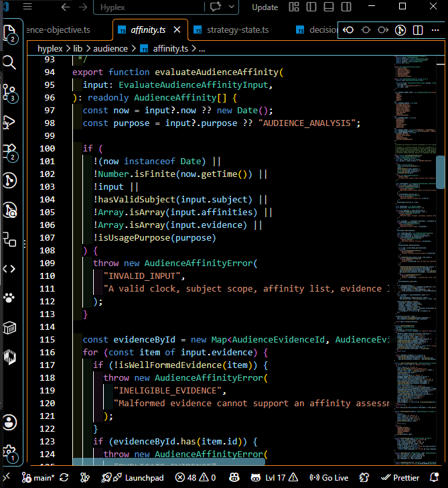Open the GitLens graph icon in status bar
The width and height of the screenshot is (448, 488).
tap(84, 477)
